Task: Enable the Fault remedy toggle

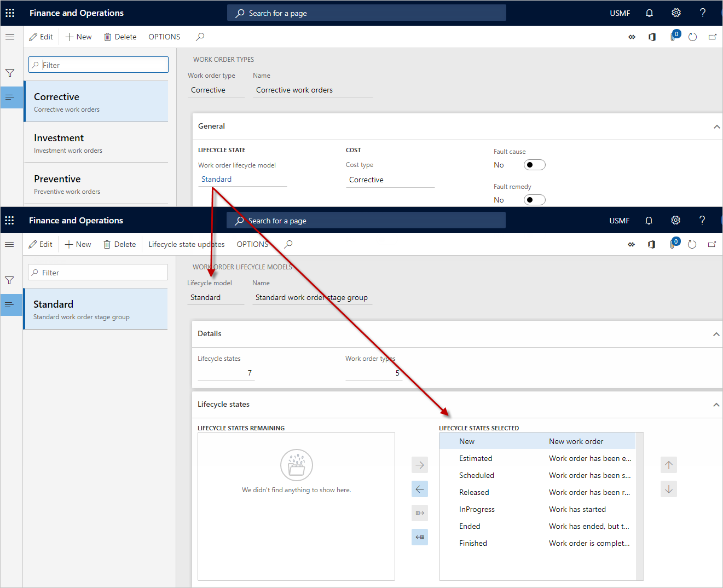Action: point(534,199)
